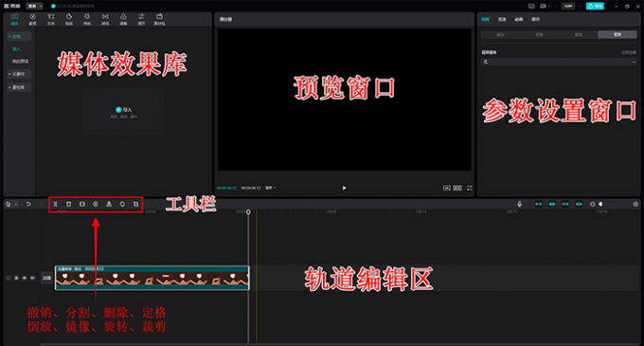Select the Import item in media sidebar
The image size is (644, 346).
[x=16, y=49]
